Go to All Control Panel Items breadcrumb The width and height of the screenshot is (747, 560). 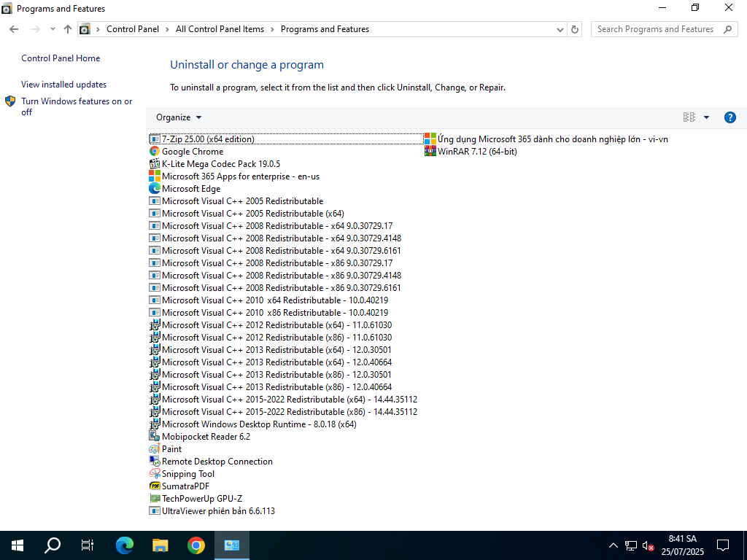tap(220, 29)
